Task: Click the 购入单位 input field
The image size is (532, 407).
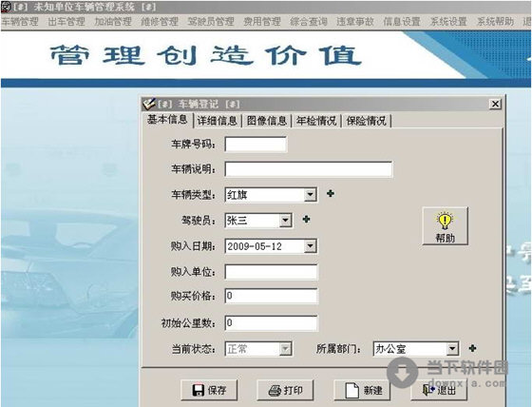Action: pyautogui.click(x=271, y=272)
